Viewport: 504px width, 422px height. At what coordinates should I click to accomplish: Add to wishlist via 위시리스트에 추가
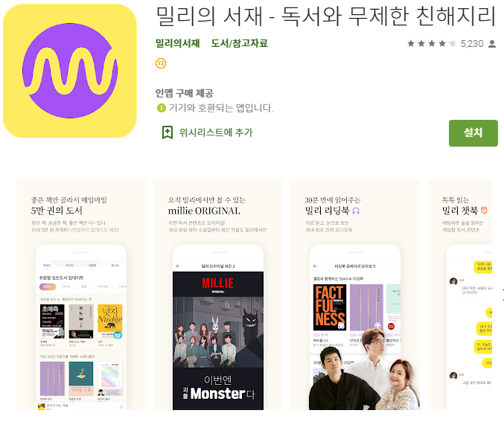point(216,132)
